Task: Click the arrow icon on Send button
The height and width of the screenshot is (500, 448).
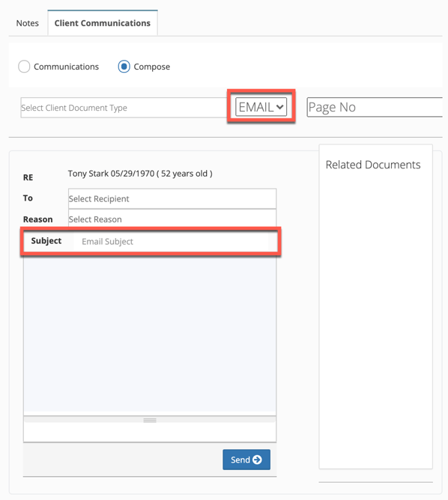Action: tap(257, 460)
